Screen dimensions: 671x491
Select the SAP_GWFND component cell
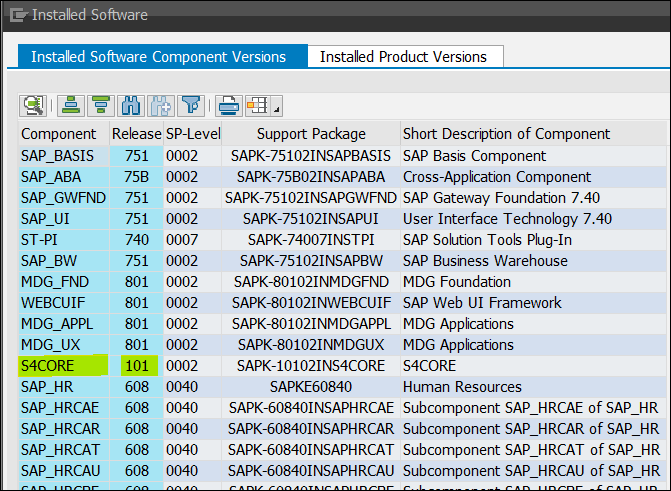[64, 198]
